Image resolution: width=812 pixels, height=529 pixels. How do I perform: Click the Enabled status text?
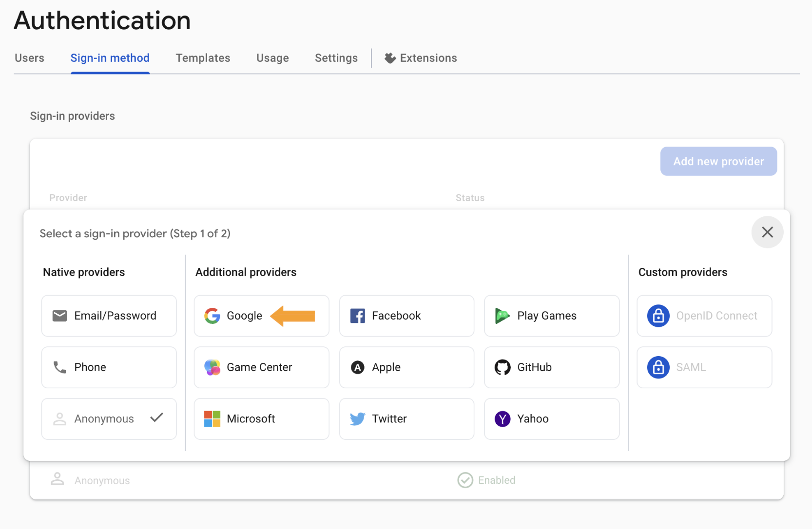point(497,480)
